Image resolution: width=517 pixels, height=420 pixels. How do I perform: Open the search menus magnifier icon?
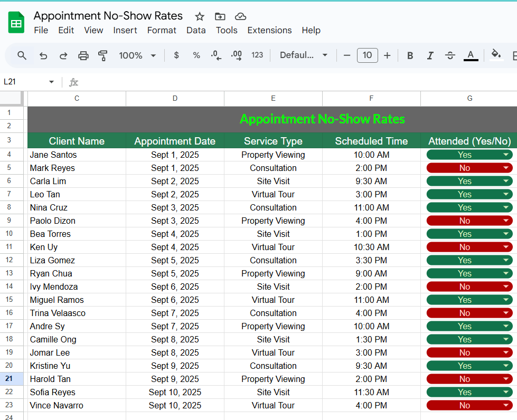click(22, 55)
